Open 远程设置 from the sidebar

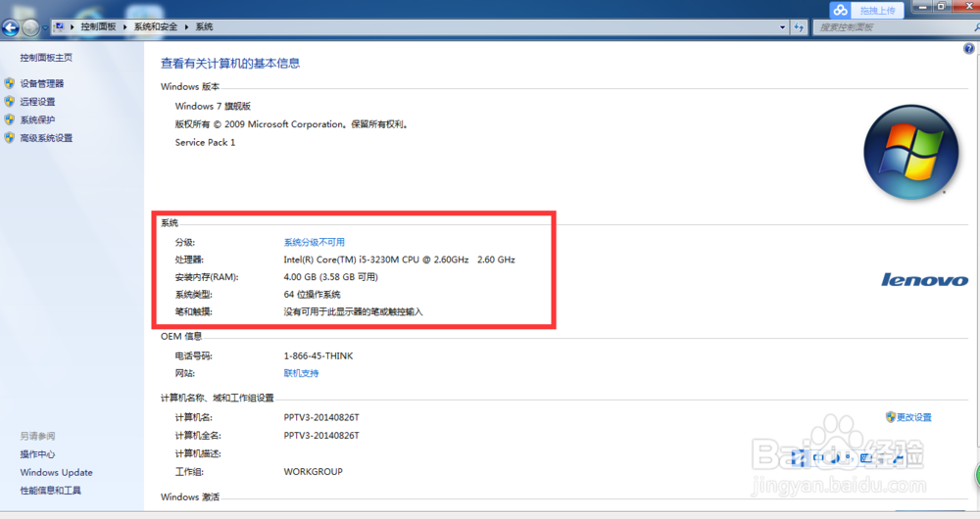coord(37,101)
